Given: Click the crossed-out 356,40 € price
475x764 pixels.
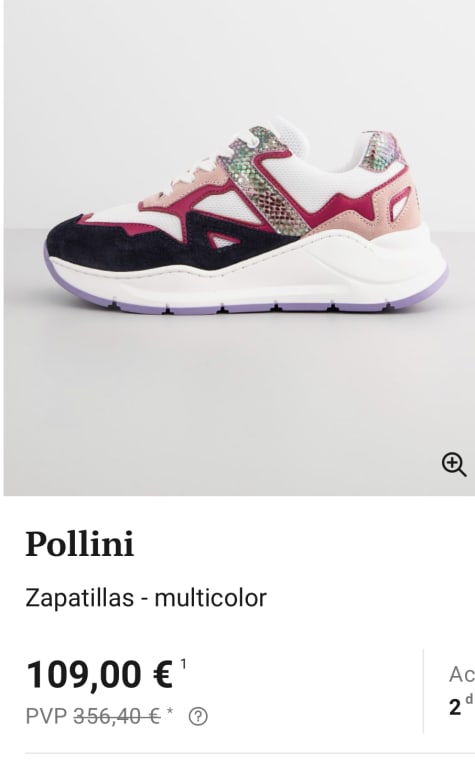Looking at the screenshot, I should pyautogui.click(x=117, y=716).
